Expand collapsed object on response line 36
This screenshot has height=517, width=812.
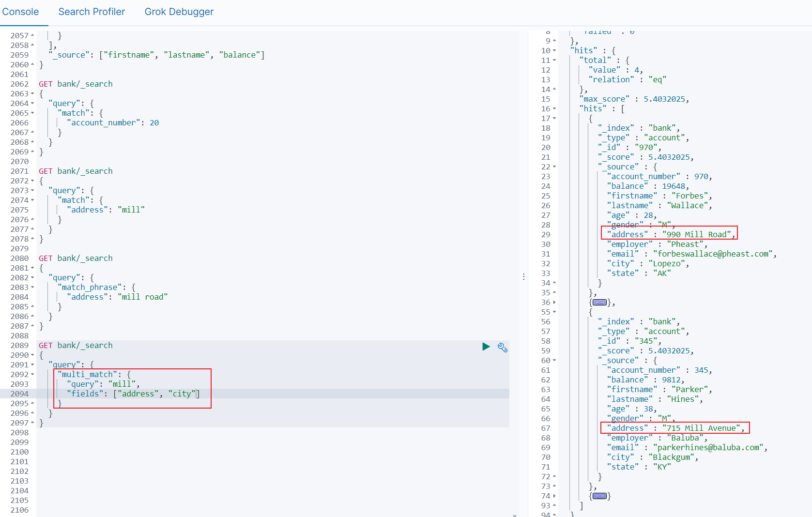click(599, 303)
